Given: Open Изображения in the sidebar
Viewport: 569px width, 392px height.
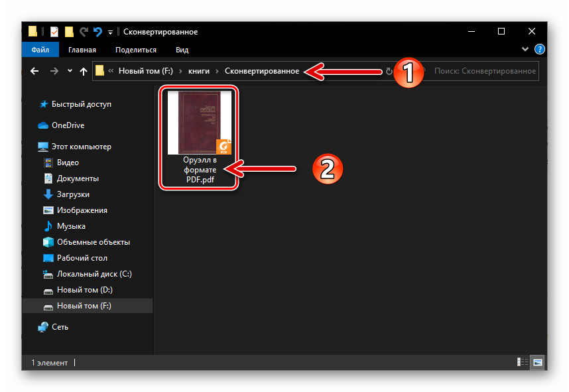Looking at the screenshot, I should coord(82,210).
